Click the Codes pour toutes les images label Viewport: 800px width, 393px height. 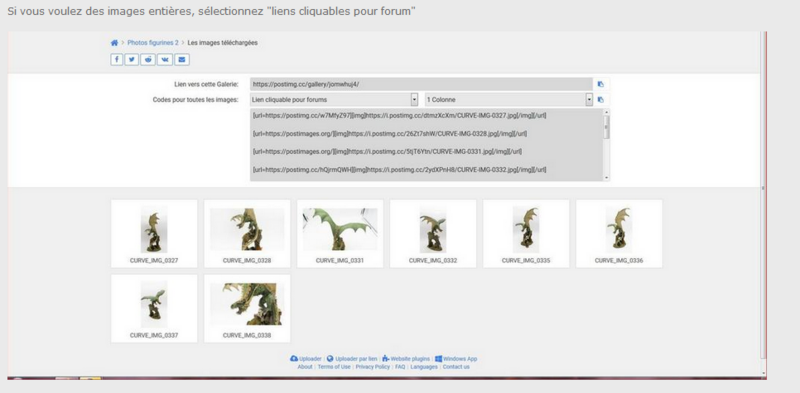coord(195,100)
